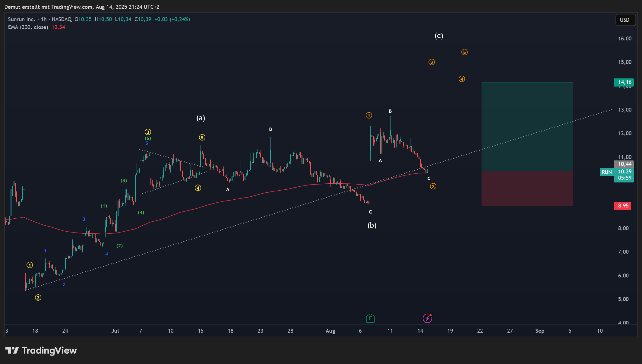Click the green earnings E icon
The width and height of the screenshot is (642, 364).
(x=370, y=318)
